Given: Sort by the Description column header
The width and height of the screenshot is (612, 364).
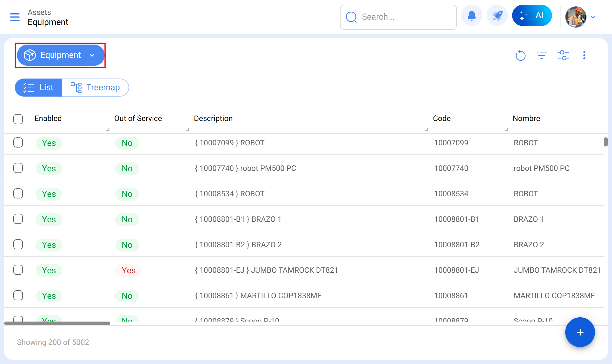Looking at the screenshot, I should [x=213, y=118].
